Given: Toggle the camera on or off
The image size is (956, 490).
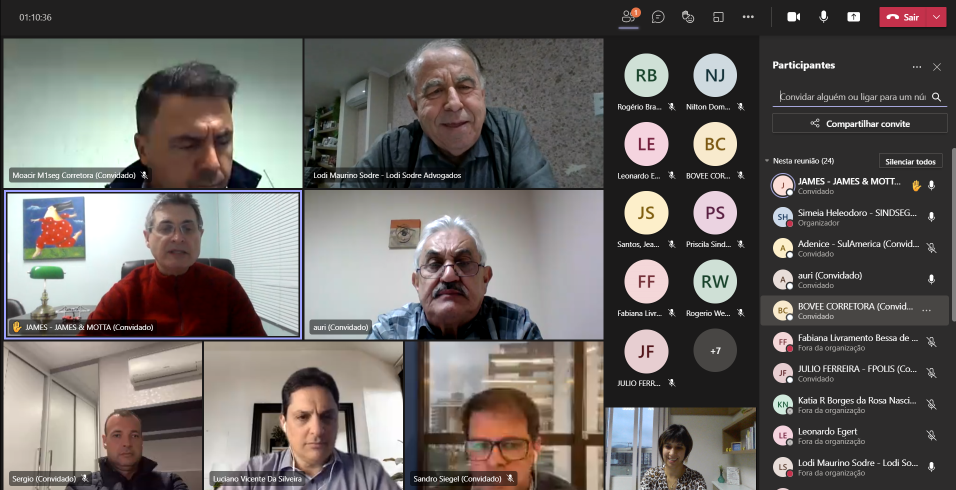Looking at the screenshot, I should click(x=794, y=17).
